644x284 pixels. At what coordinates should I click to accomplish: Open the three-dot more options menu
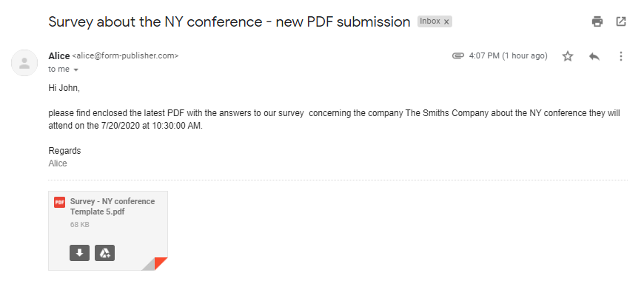click(x=621, y=56)
